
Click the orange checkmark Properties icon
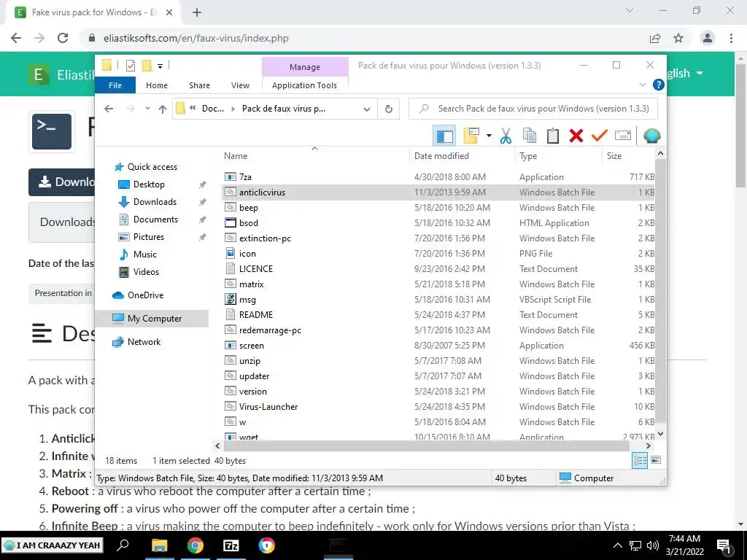coord(599,136)
